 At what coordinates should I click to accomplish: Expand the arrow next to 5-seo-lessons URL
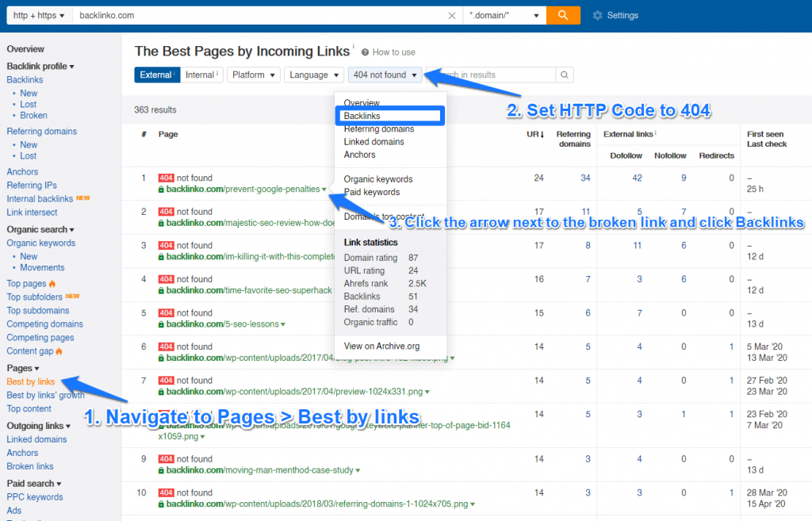[283, 324]
